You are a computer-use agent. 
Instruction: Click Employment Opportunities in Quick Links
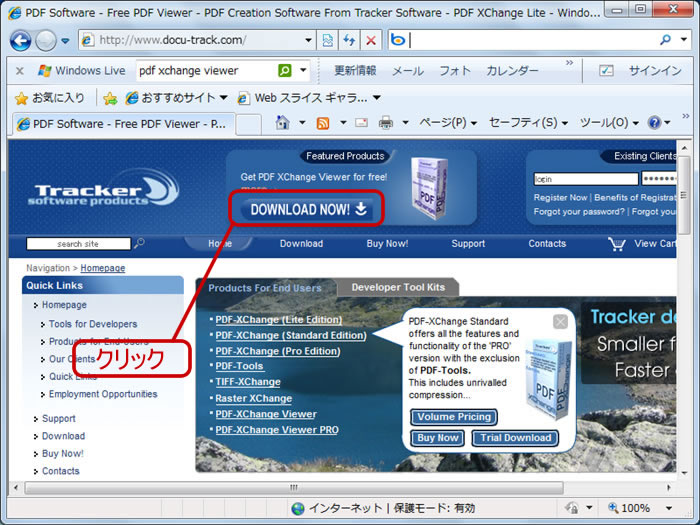coord(103,394)
